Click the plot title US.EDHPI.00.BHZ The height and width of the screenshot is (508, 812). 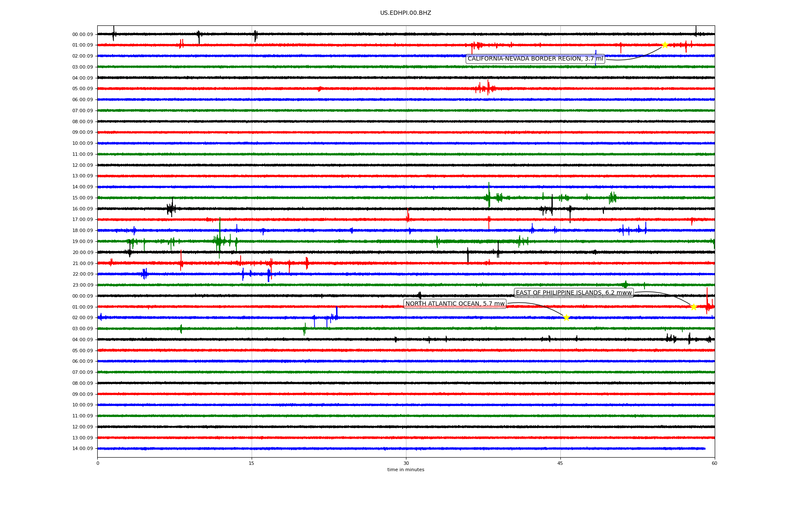406,13
